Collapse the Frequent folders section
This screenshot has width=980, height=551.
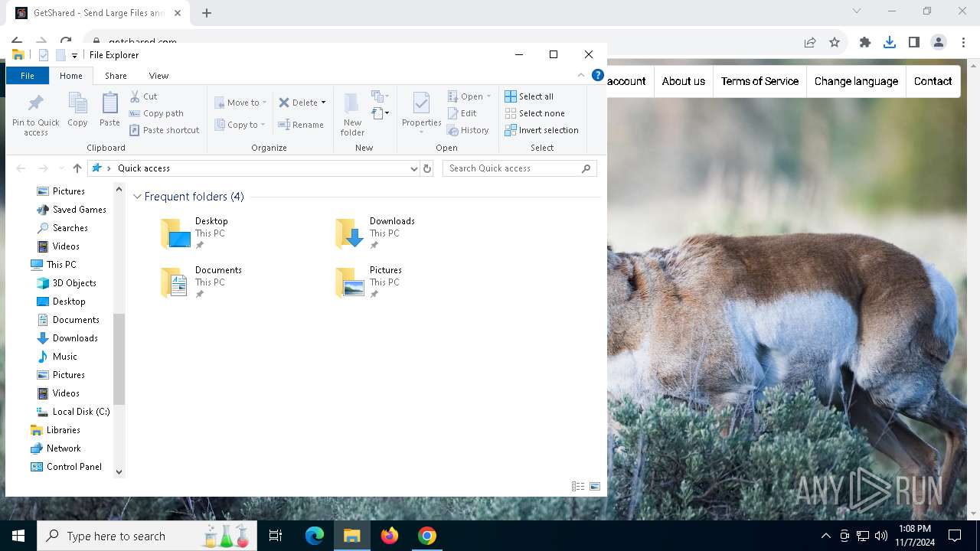137,197
